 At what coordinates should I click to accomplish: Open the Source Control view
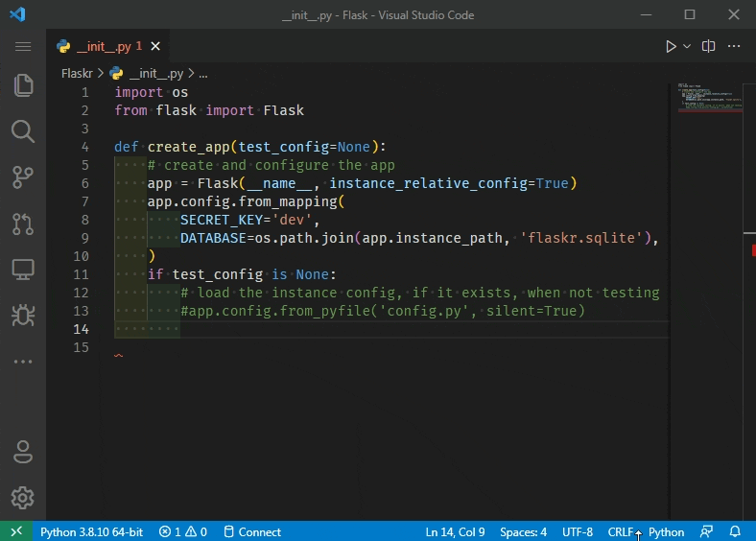coord(23,176)
